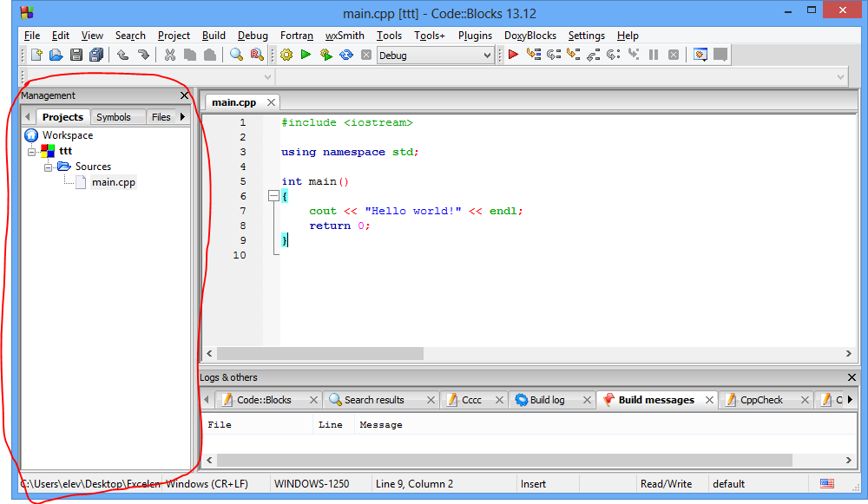This screenshot has width=868, height=504.
Task: Click the Next line debugger icon
Action: tap(554, 55)
